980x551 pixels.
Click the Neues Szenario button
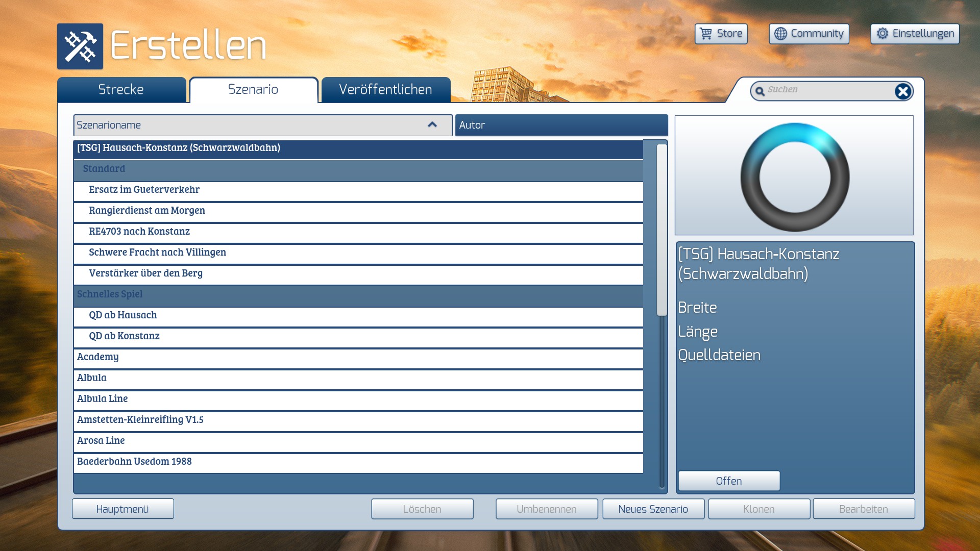pyautogui.click(x=653, y=509)
